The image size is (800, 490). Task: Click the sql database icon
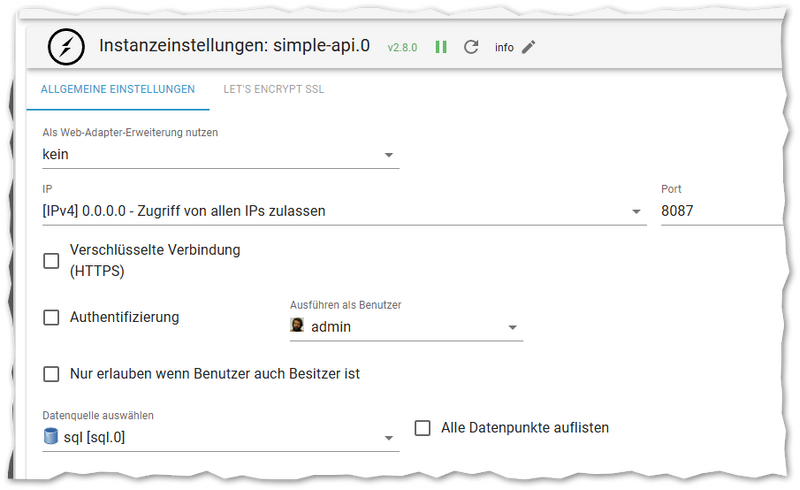tap(51, 437)
